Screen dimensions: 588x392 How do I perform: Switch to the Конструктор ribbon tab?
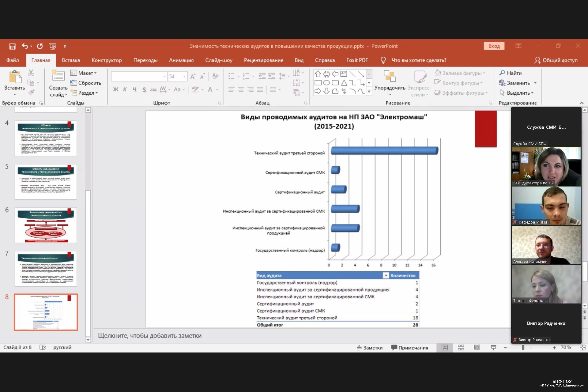(x=107, y=60)
